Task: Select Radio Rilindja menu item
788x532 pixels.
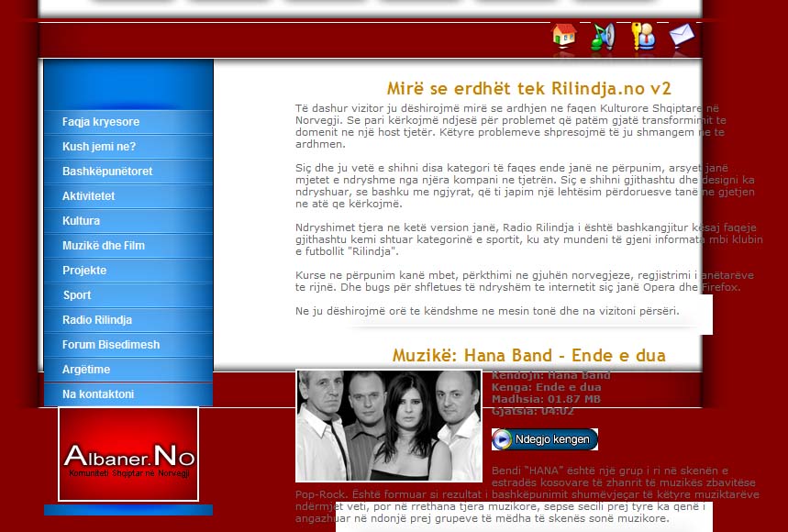Action: (x=128, y=319)
